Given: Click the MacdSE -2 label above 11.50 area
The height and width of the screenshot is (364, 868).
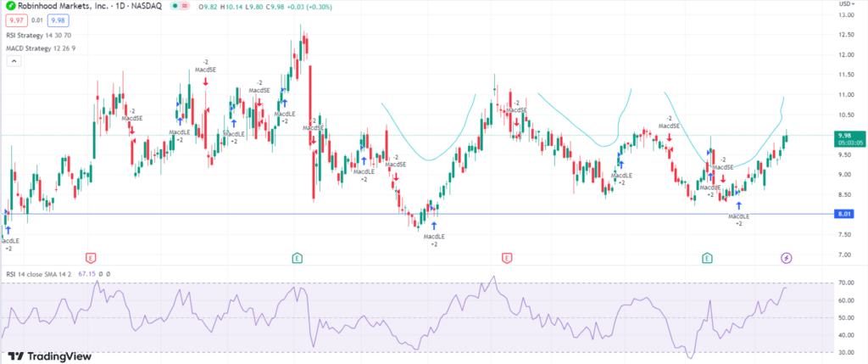Looking at the screenshot, I should (205, 66).
